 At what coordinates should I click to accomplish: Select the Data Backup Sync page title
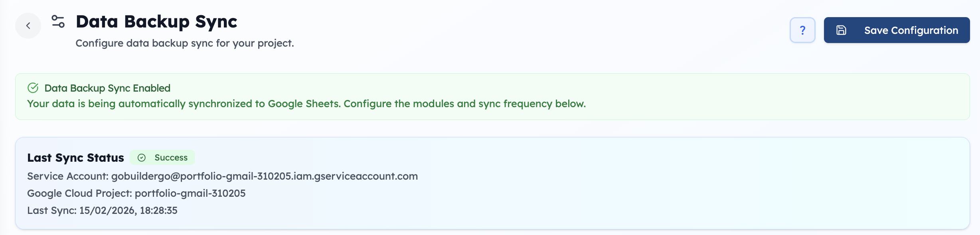[156, 22]
